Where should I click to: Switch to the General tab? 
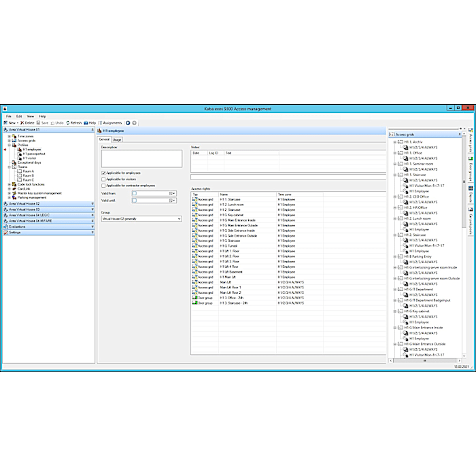(x=104, y=139)
